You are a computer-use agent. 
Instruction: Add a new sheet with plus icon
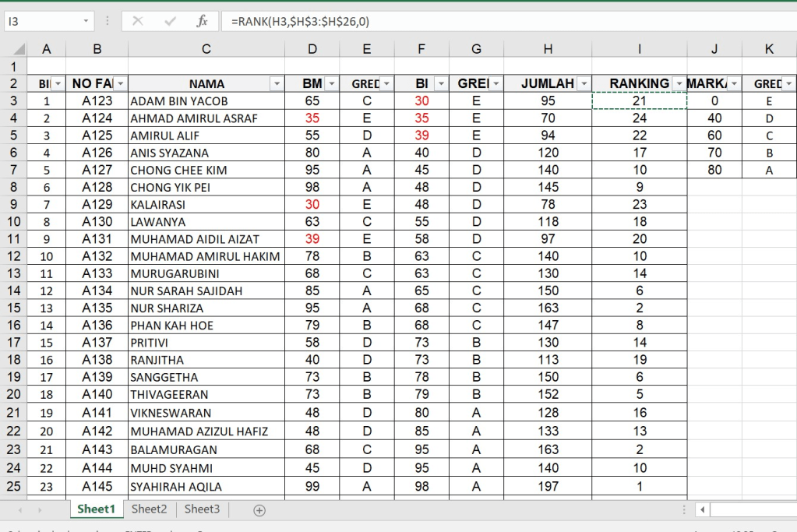point(259,510)
